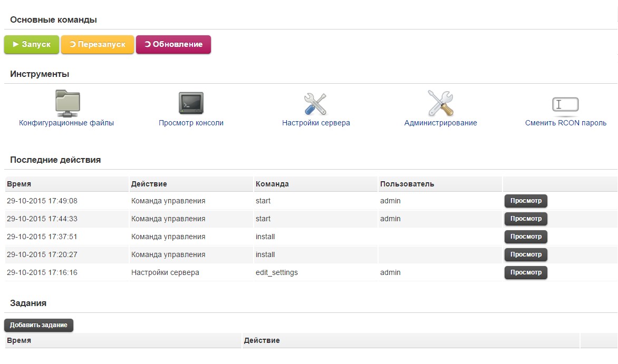Click the change RCON password icon
The height and width of the screenshot is (364, 618).
pos(565,104)
